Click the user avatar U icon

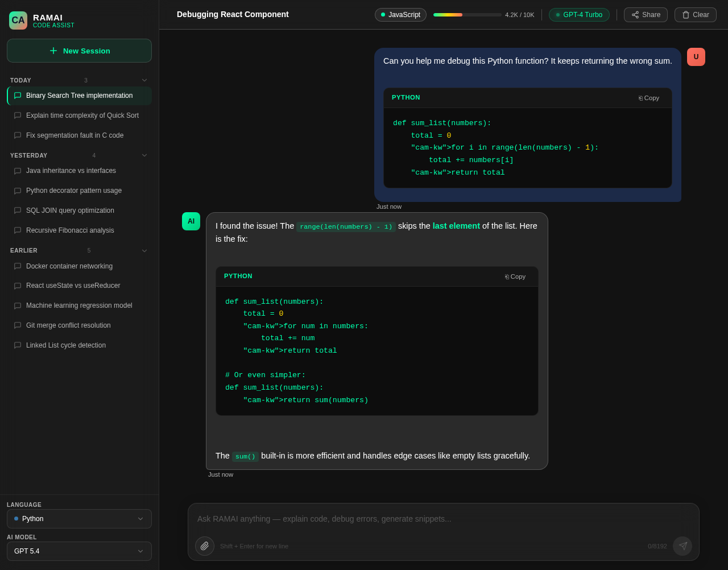click(x=696, y=57)
